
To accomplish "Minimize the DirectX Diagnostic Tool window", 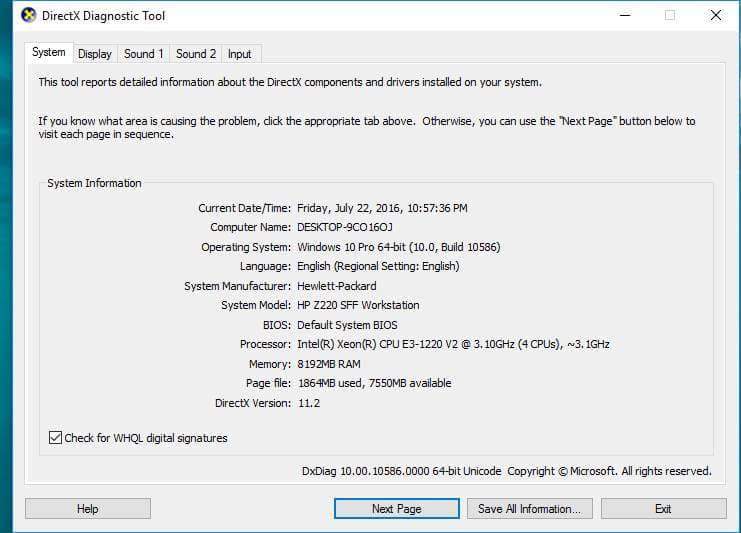I will point(625,15).
